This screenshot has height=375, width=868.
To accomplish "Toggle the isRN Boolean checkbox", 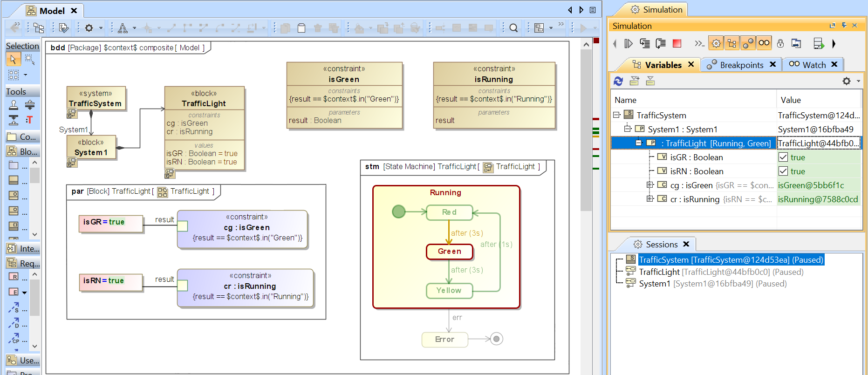I will (x=783, y=171).
